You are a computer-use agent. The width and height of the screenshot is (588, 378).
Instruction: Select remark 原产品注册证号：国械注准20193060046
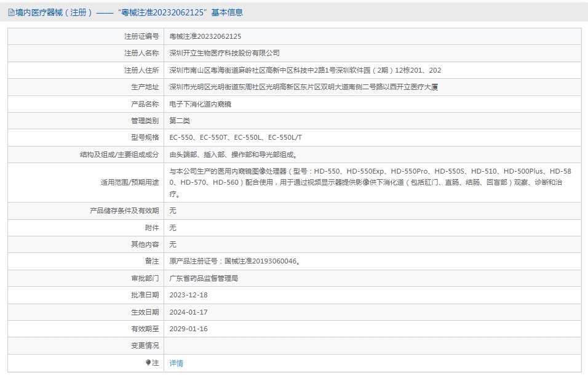point(235,261)
